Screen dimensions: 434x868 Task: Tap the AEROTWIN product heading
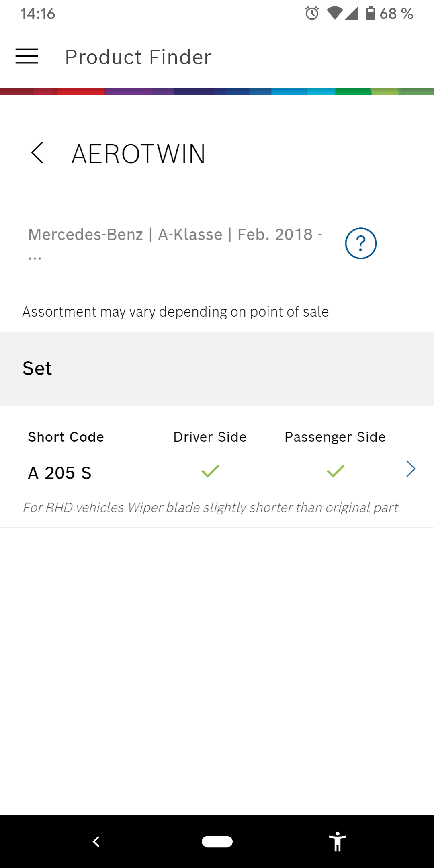[x=139, y=154]
